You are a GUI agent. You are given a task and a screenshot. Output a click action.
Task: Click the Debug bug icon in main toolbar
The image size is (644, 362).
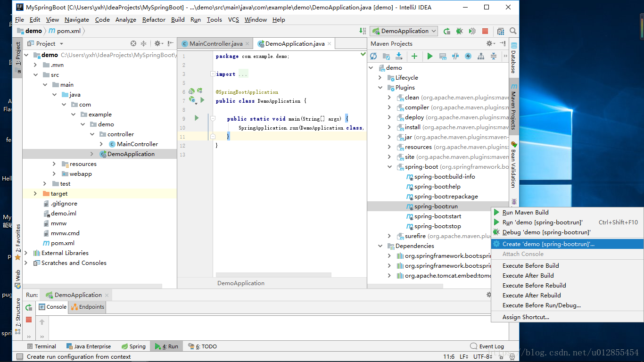pyautogui.click(x=459, y=31)
